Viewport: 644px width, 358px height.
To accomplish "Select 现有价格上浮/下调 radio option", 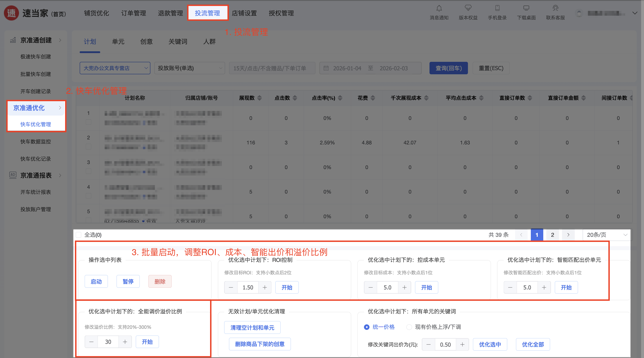I will (x=409, y=327).
